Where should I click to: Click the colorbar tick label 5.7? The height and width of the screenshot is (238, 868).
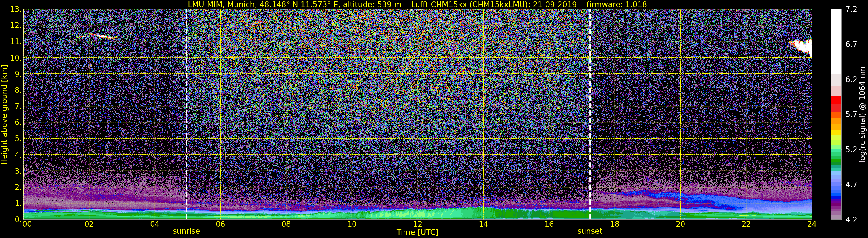(852, 114)
